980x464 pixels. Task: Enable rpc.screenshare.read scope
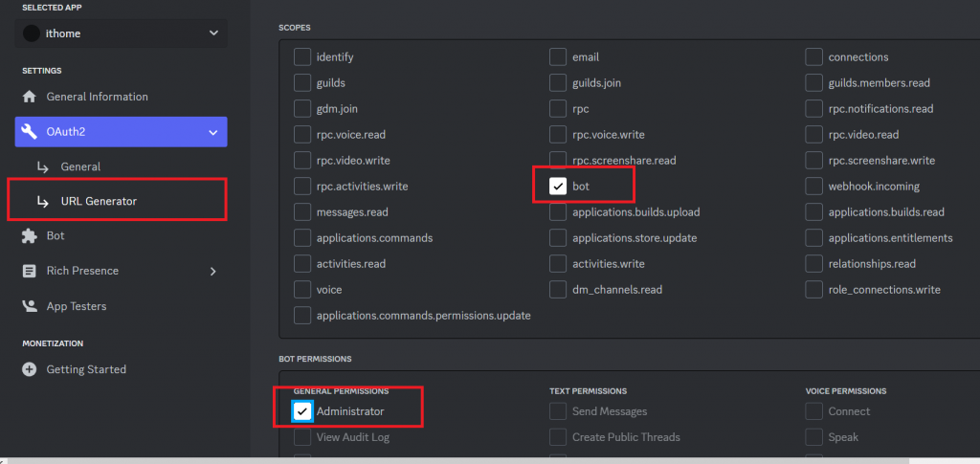tap(558, 161)
